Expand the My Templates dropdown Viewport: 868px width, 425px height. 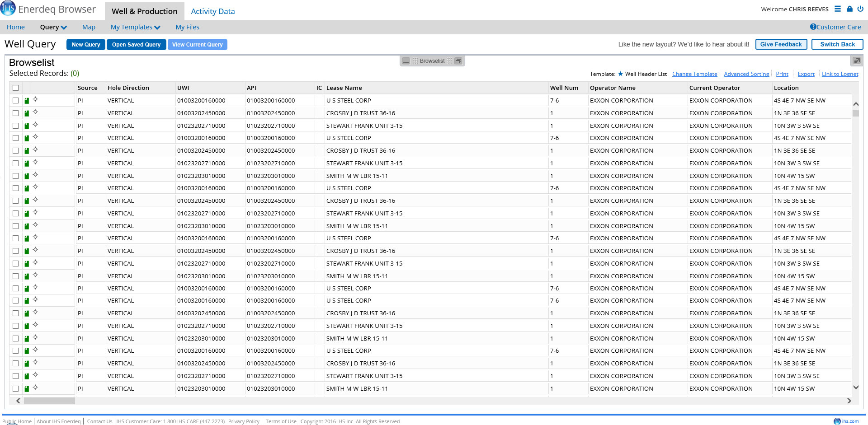135,27
